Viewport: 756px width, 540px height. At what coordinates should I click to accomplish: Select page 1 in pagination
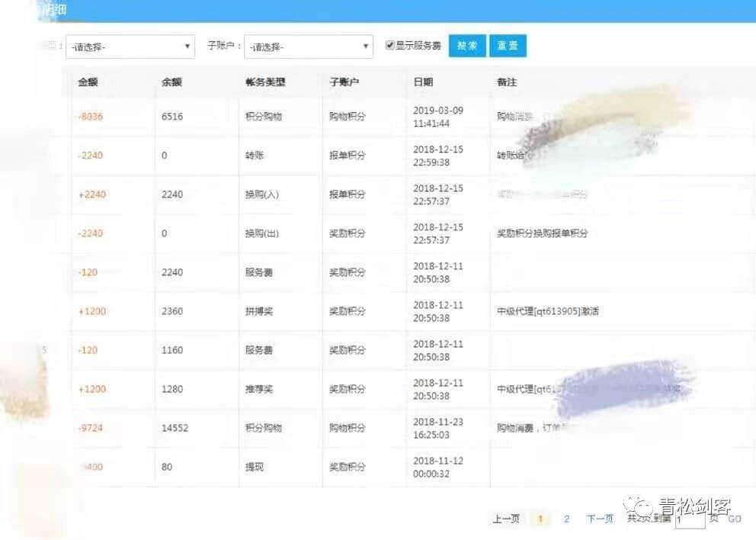540,519
